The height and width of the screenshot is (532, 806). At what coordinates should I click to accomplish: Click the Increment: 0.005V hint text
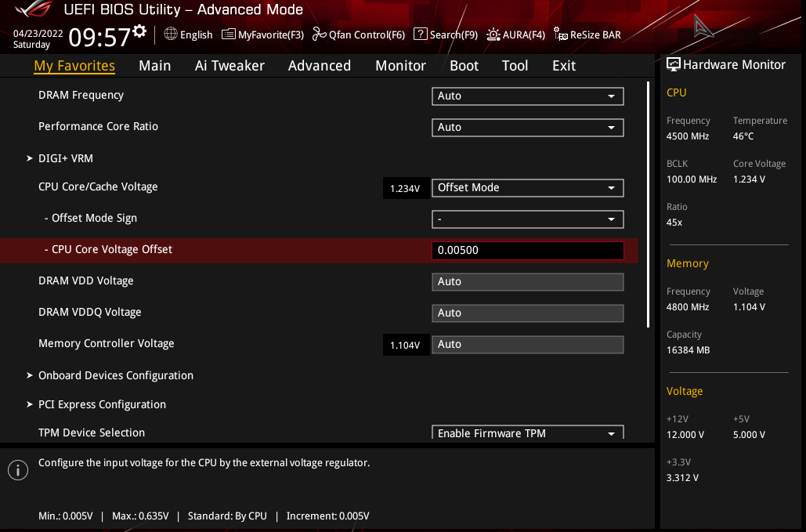point(327,516)
